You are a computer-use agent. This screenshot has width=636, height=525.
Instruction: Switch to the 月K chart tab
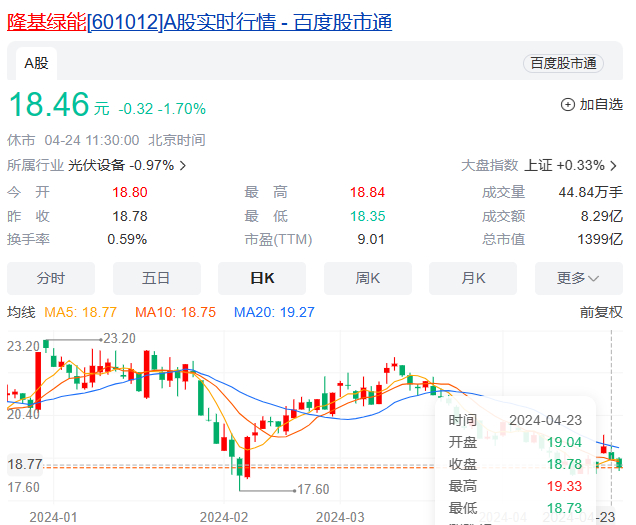(473, 278)
